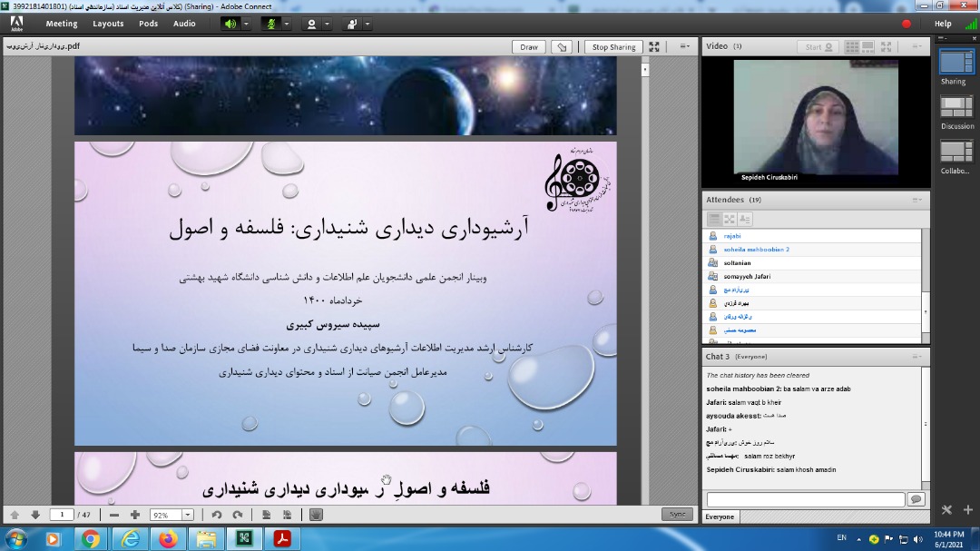Click the send chat message icon
Image resolution: width=980 pixels, height=551 pixels.
click(x=916, y=499)
